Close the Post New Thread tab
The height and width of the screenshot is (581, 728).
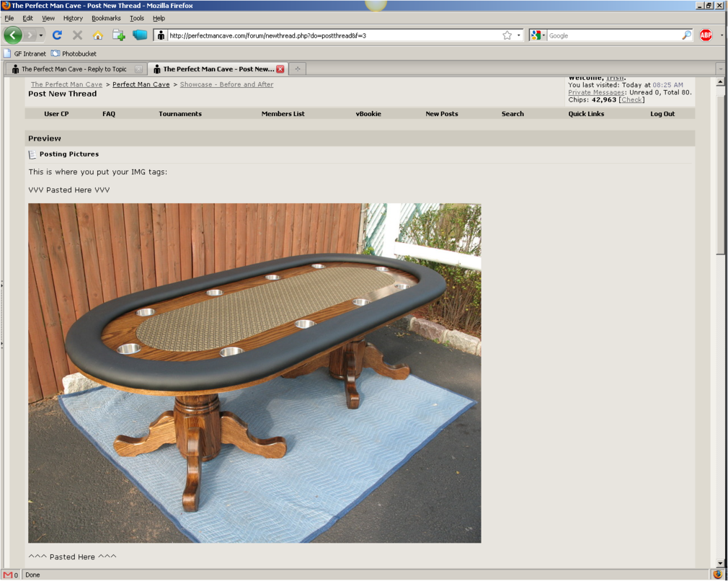click(280, 68)
